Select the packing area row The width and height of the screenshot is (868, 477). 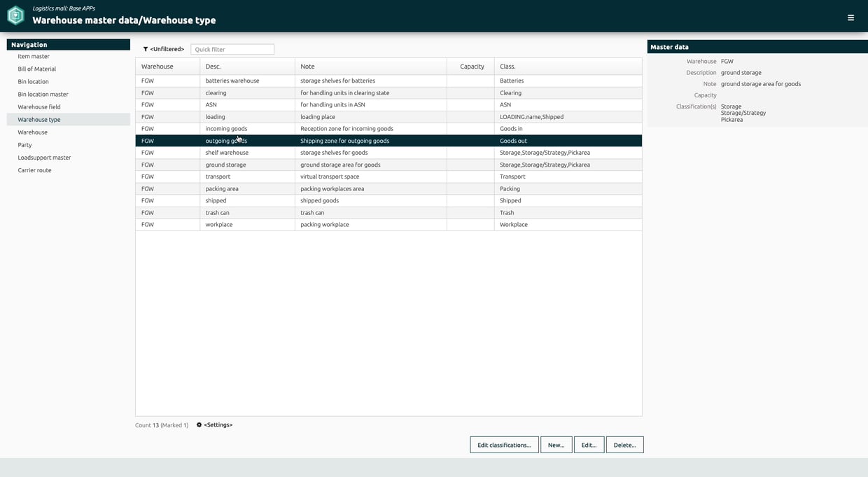tap(388, 188)
